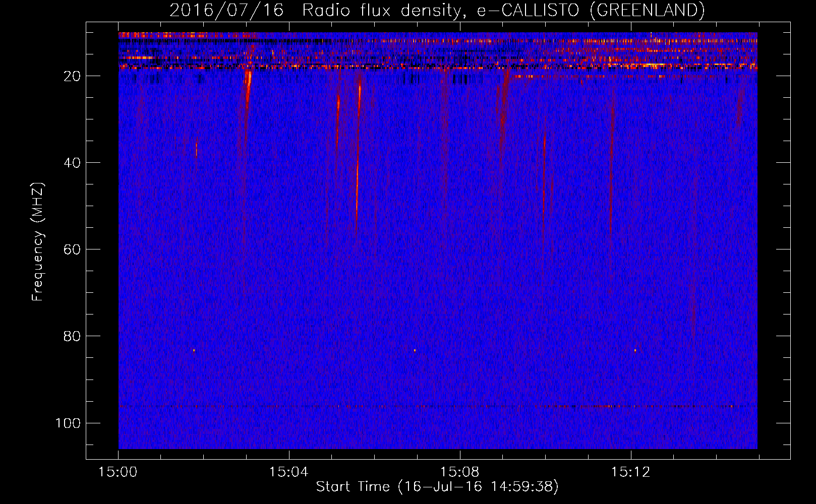This screenshot has width=816, height=504.
Task: Click the Start Time axis caption
Action: click(x=437, y=487)
